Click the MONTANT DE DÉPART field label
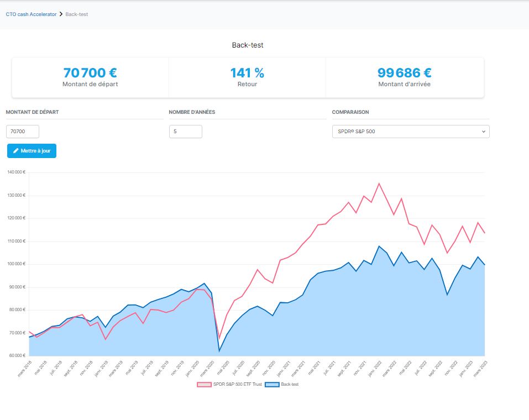Screen dimensions: 529x420 click(x=33, y=112)
